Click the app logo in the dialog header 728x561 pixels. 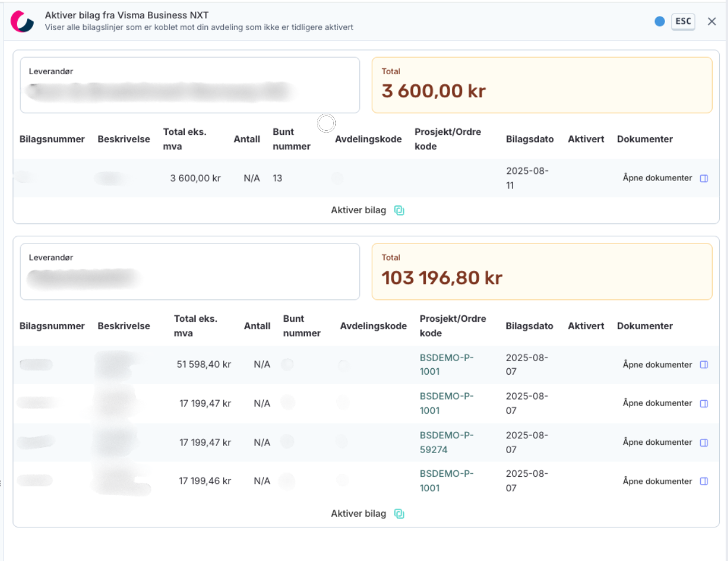point(23,21)
